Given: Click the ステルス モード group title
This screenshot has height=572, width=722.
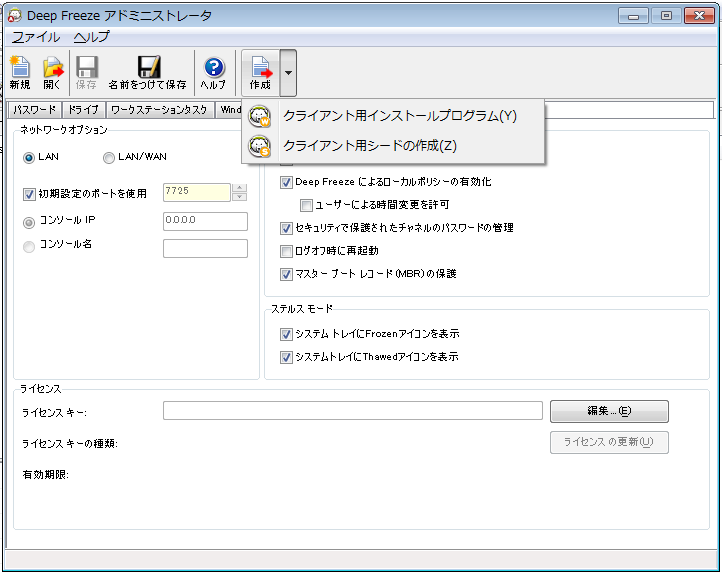Looking at the screenshot, I should (x=302, y=309).
